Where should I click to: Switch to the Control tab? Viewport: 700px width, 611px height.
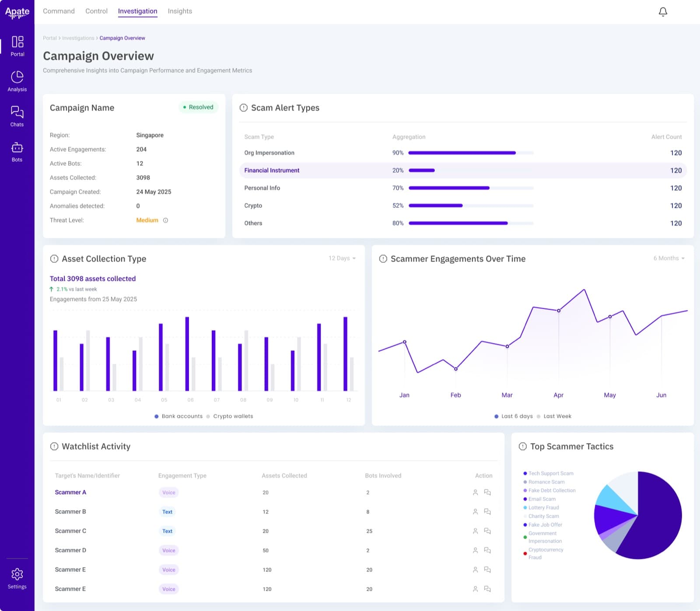coord(96,11)
